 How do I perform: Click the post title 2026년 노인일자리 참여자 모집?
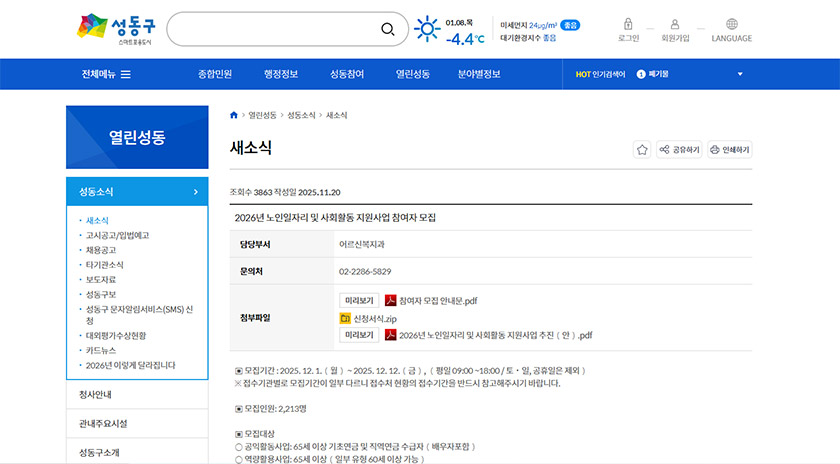pos(335,218)
